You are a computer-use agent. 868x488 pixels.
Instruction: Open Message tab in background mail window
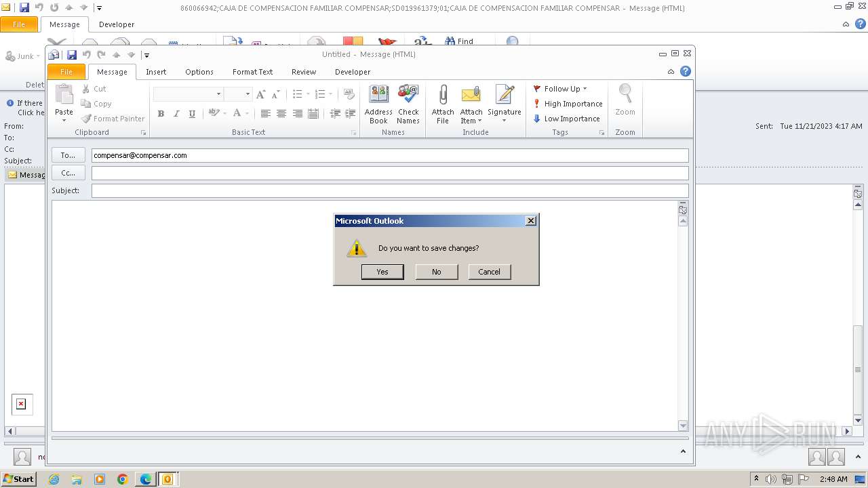pos(64,24)
